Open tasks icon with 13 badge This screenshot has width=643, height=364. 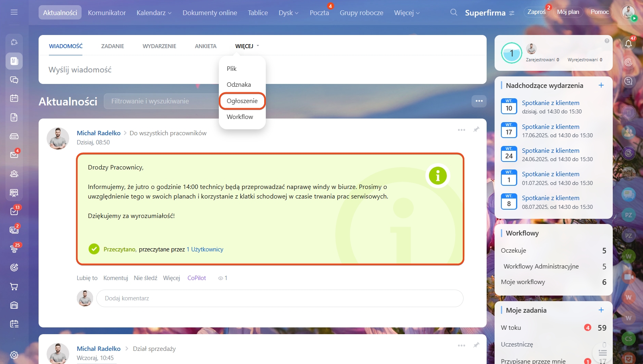[x=14, y=211]
